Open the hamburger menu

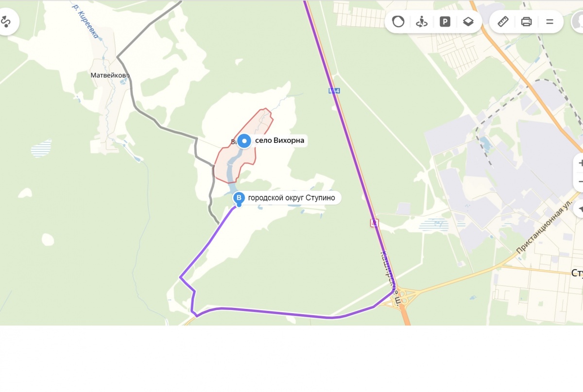(550, 21)
